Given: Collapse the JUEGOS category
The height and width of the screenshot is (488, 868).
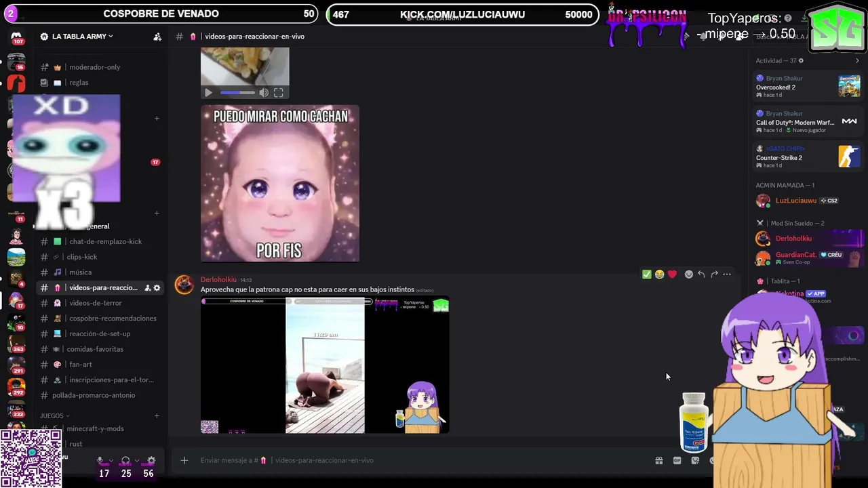Looking at the screenshot, I should coord(55,415).
